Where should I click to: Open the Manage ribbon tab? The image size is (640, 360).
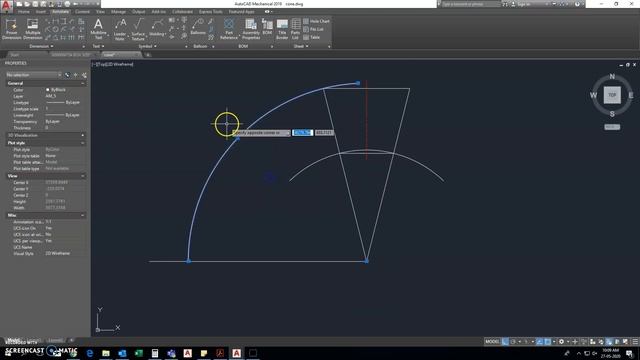118,12
